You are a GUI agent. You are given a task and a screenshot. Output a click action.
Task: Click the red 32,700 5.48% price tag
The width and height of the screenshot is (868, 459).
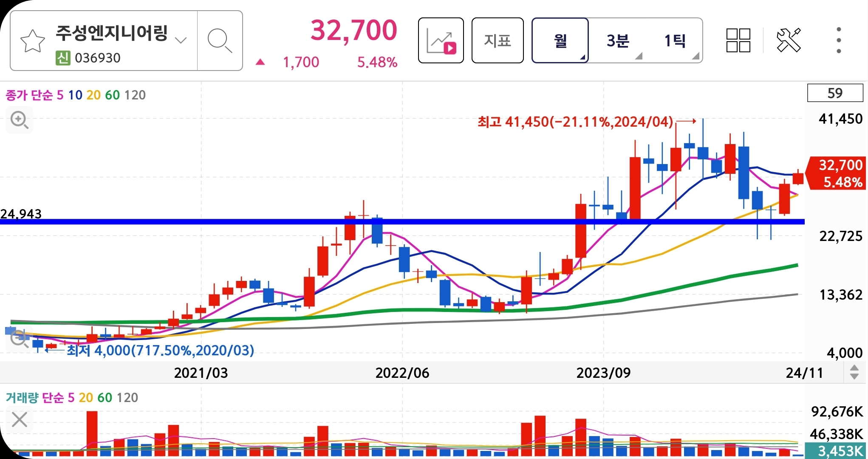836,173
